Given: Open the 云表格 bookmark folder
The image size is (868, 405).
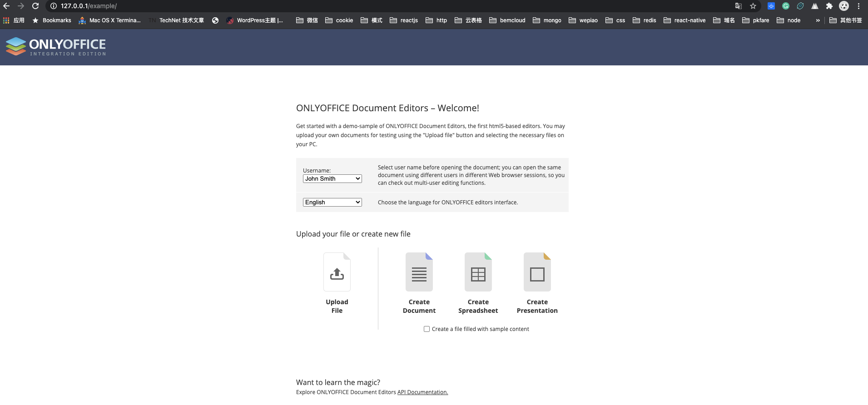Looking at the screenshot, I should tap(468, 20).
